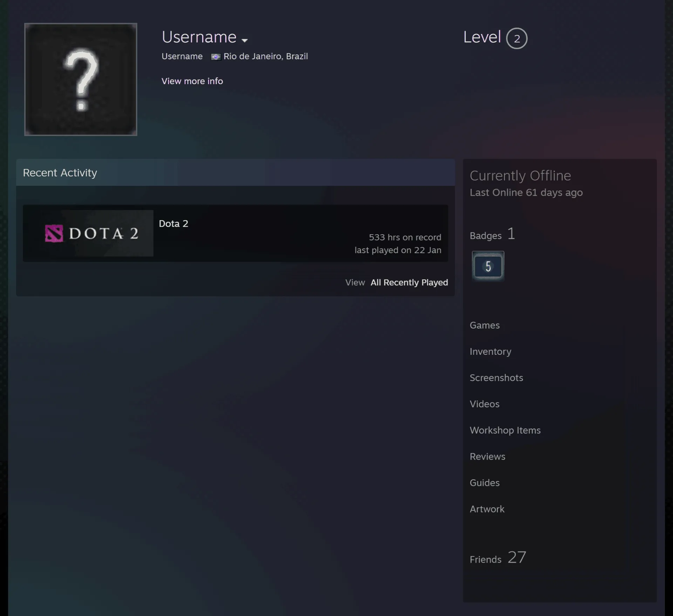
Task: Open the Dota 2 game title link
Action: pos(174,224)
